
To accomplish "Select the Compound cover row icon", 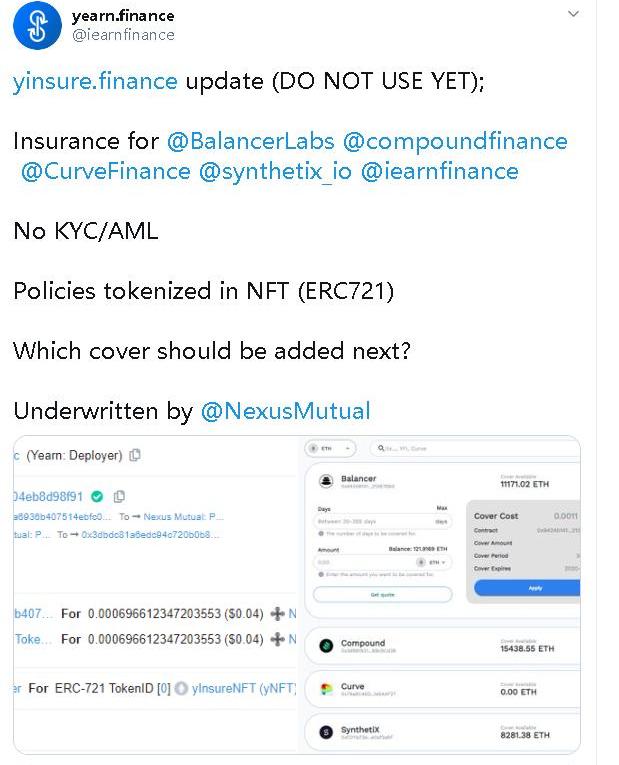I will [326, 647].
